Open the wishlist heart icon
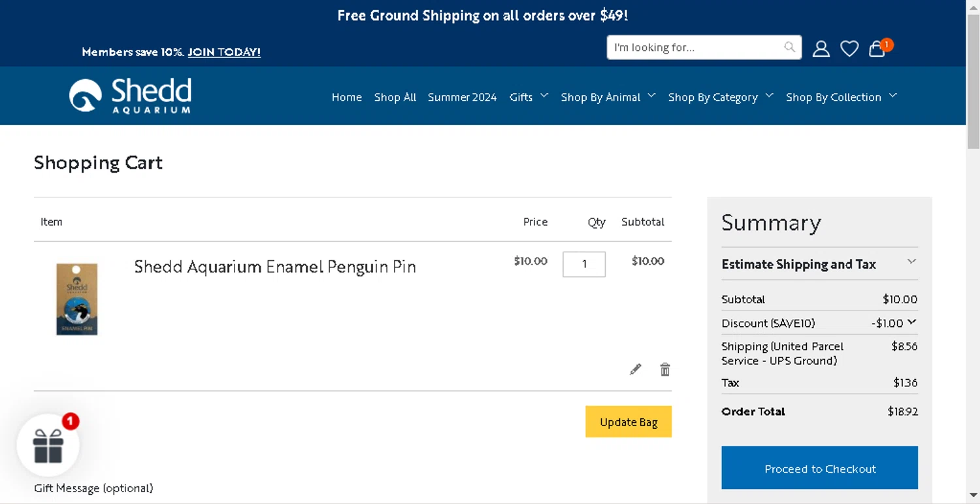Viewport: 980px width, 504px height. 849,48
